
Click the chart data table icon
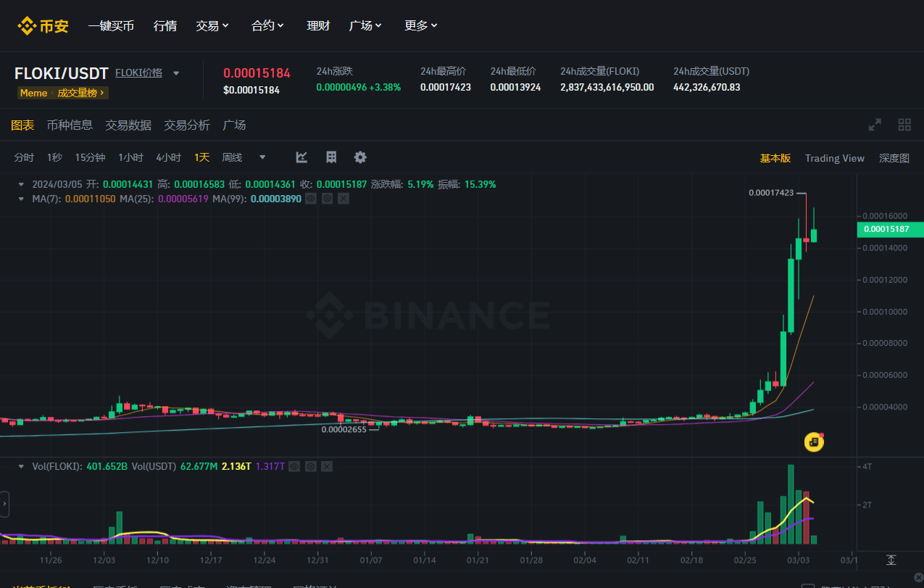coord(331,157)
